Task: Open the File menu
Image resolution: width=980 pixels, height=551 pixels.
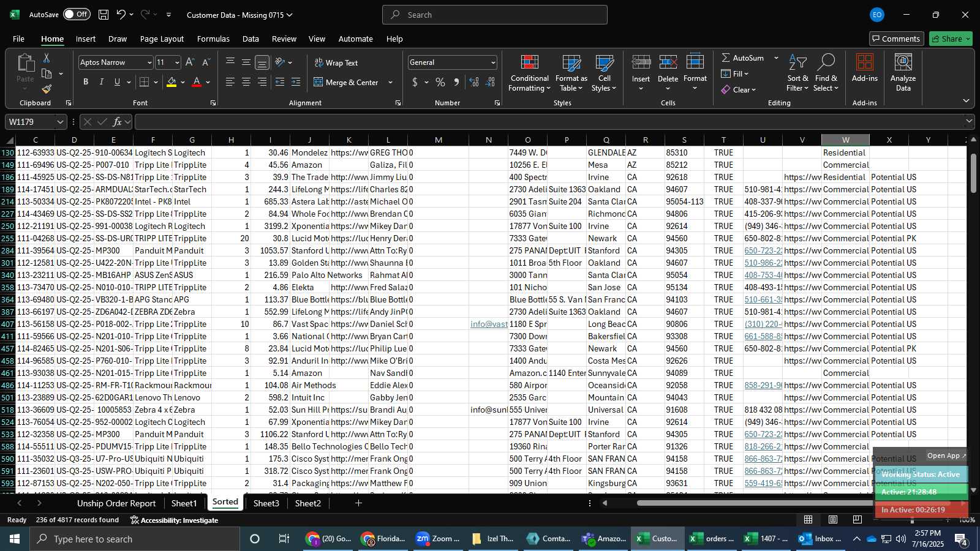Action: coord(18,39)
